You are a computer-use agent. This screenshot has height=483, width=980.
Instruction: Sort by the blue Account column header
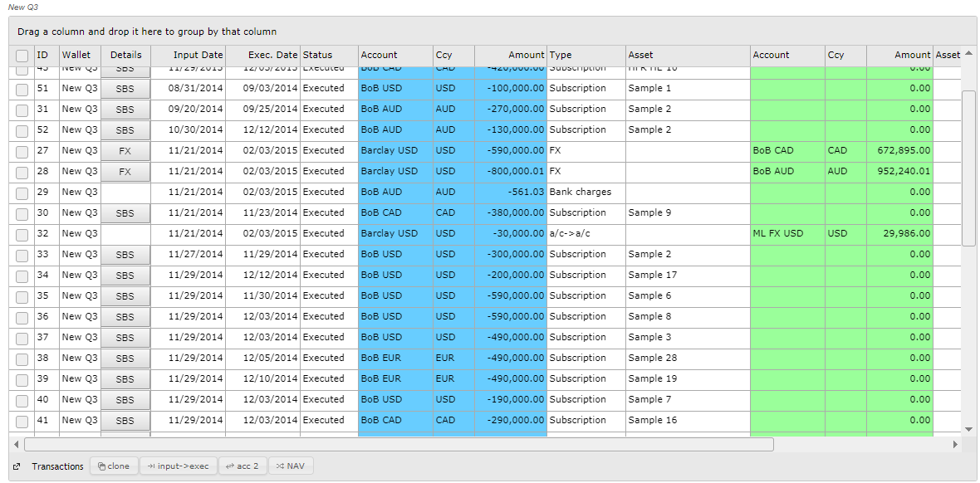point(395,55)
